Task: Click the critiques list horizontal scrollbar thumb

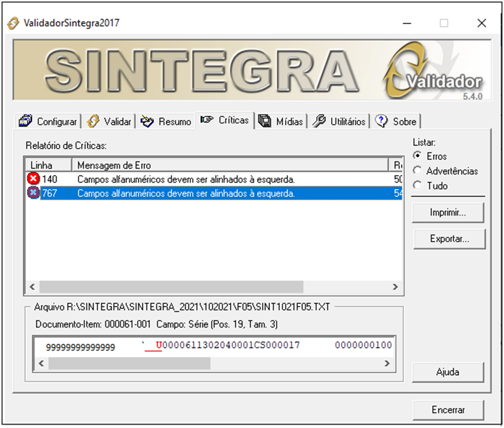Action: pos(171,286)
